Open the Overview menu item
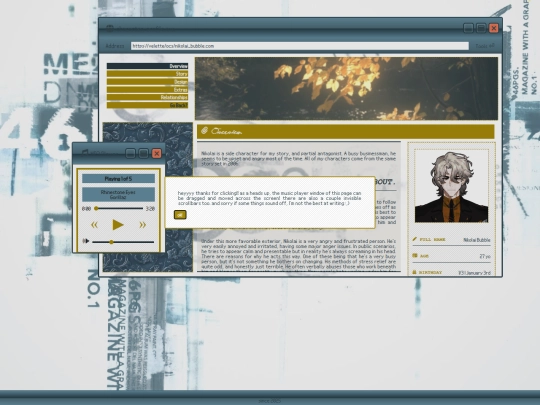This screenshot has height=405, width=540. pos(147,66)
